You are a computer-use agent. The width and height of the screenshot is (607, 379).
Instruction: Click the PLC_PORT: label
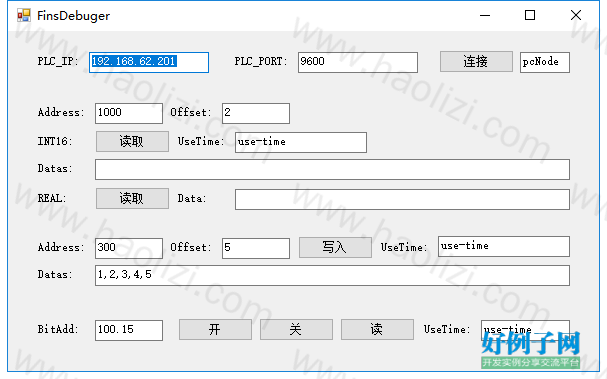click(x=261, y=62)
